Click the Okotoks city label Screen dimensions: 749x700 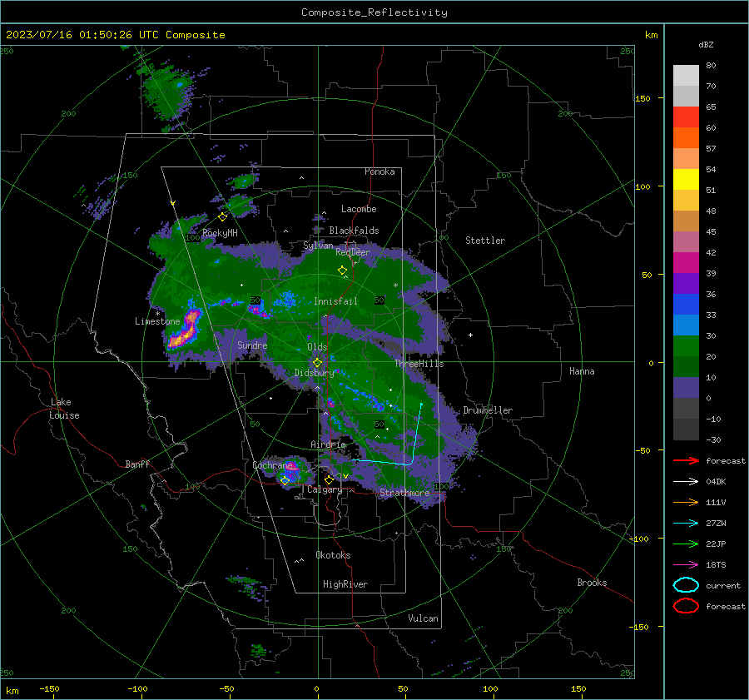pyautogui.click(x=333, y=555)
